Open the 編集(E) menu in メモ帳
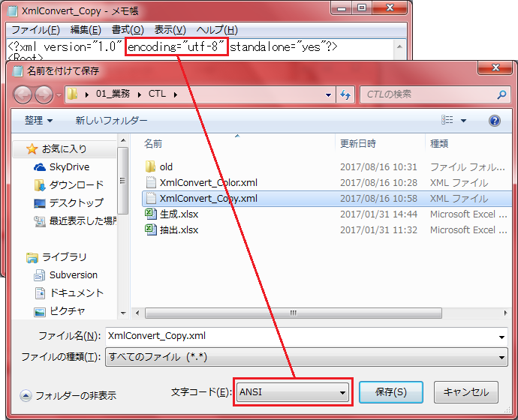 (86, 30)
